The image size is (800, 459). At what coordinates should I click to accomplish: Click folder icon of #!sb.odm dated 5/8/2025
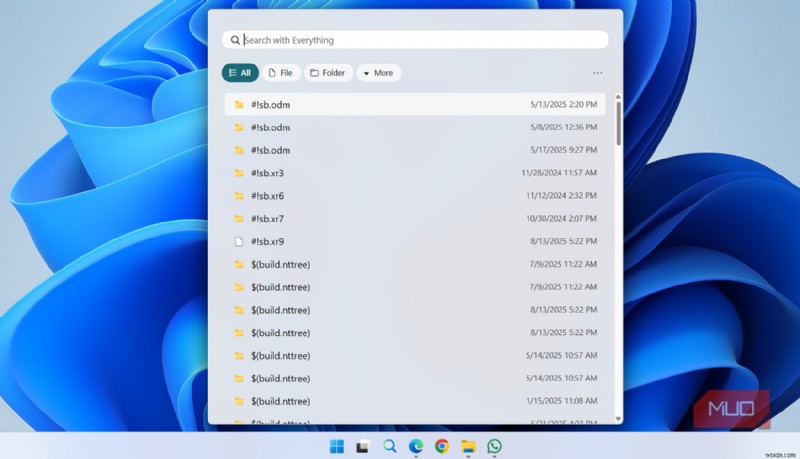239,128
